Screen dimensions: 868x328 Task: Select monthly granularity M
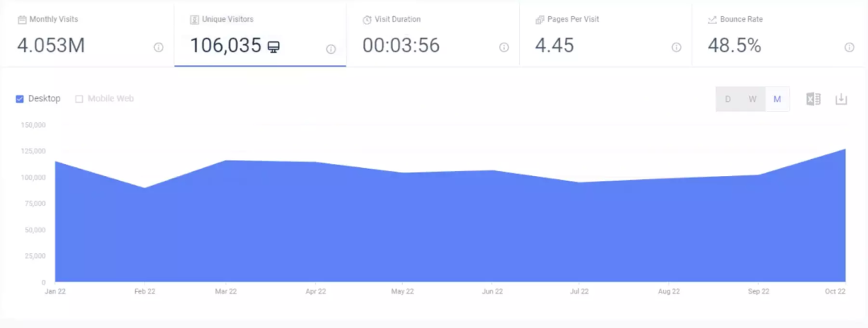tap(777, 99)
